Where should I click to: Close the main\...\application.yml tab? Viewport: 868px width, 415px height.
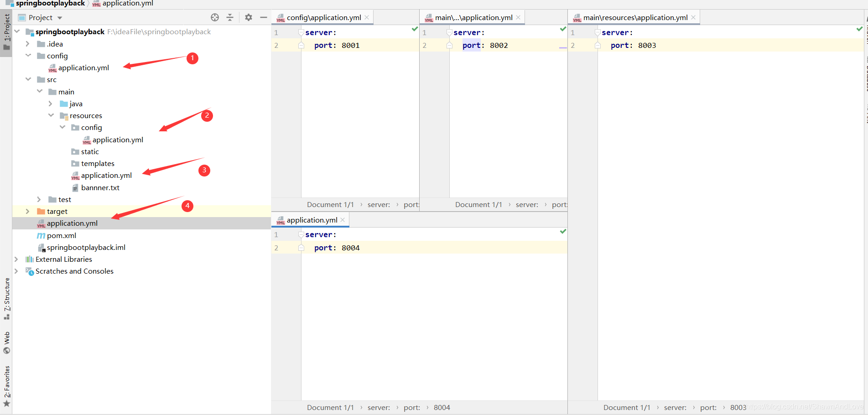click(x=518, y=17)
